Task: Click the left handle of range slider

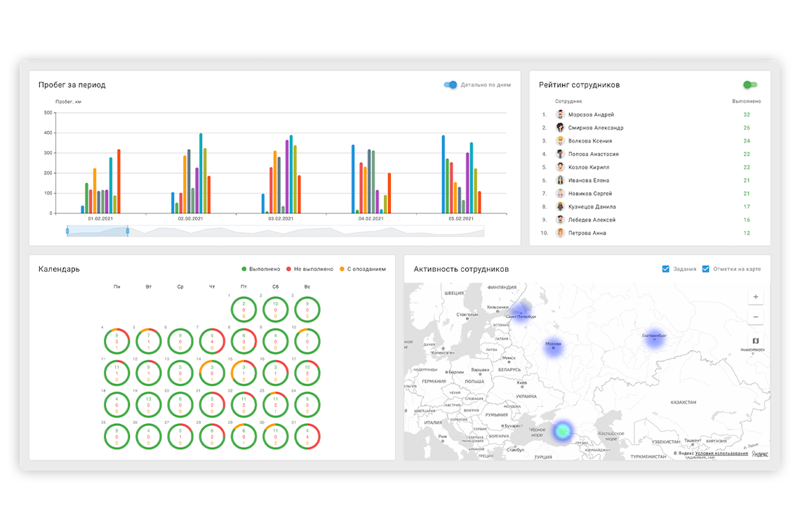Action: click(x=67, y=231)
